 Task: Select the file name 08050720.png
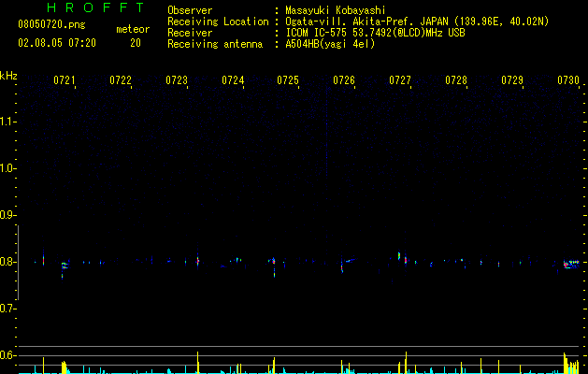pyautogui.click(x=51, y=24)
